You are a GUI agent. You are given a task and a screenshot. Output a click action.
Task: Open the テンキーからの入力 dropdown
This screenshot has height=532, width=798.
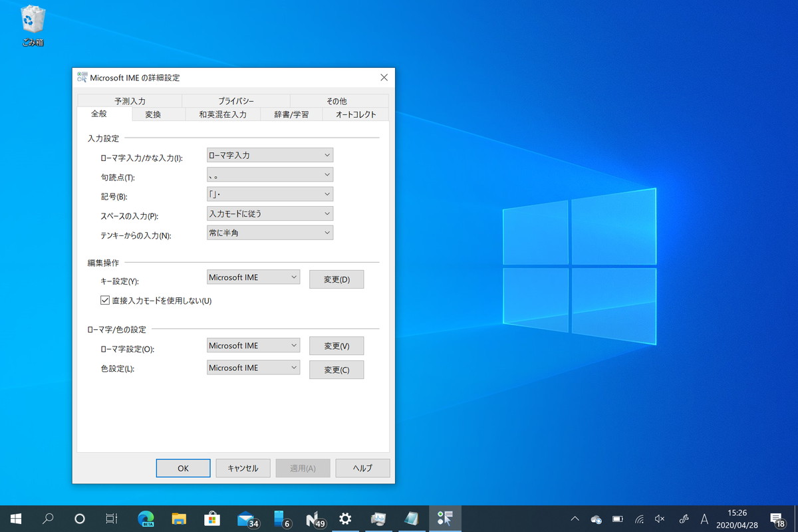pyautogui.click(x=270, y=233)
